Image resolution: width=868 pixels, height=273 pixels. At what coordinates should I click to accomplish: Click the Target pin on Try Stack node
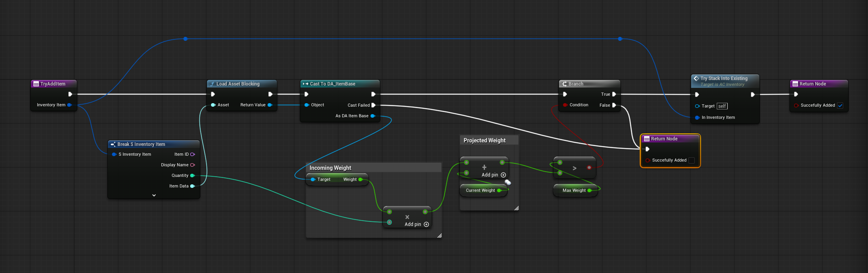pos(697,106)
